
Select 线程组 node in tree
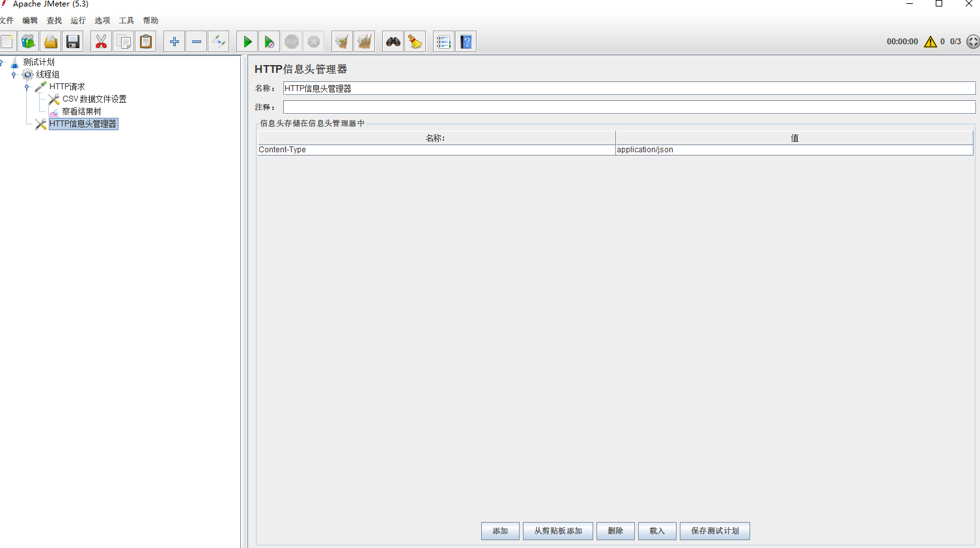tap(48, 75)
